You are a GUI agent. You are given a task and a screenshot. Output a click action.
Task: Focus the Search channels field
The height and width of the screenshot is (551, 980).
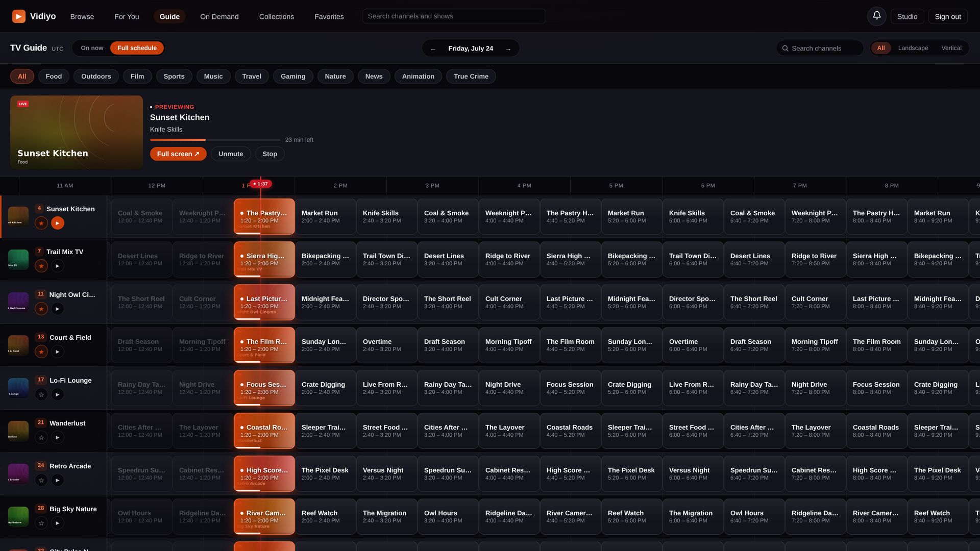[820, 48]
